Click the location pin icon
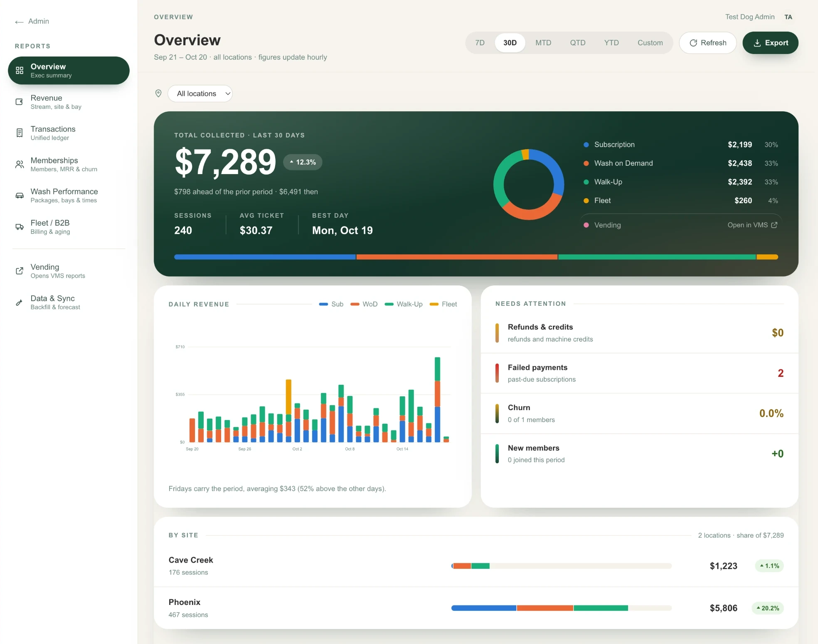The height and width of the screenshot is (644, 818). [x=158, y=93]
